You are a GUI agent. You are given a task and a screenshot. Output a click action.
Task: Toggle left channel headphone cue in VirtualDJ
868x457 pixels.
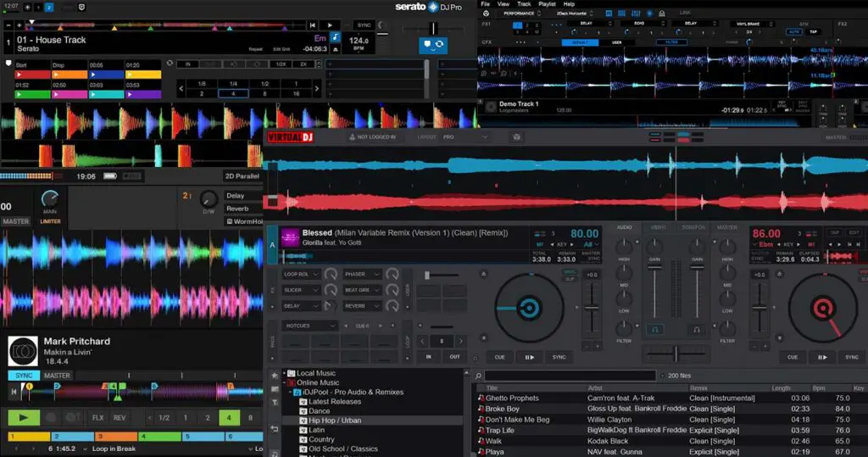pos(655,330)
